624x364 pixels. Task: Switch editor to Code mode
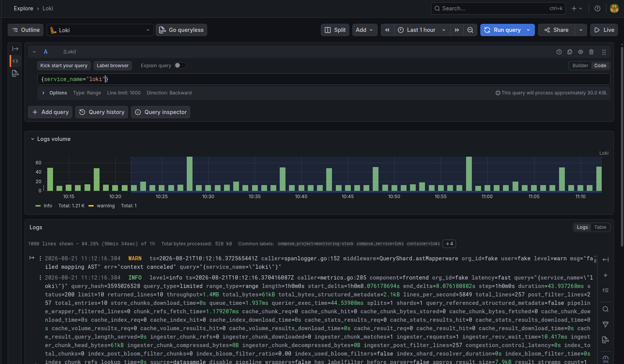(600, 66)
